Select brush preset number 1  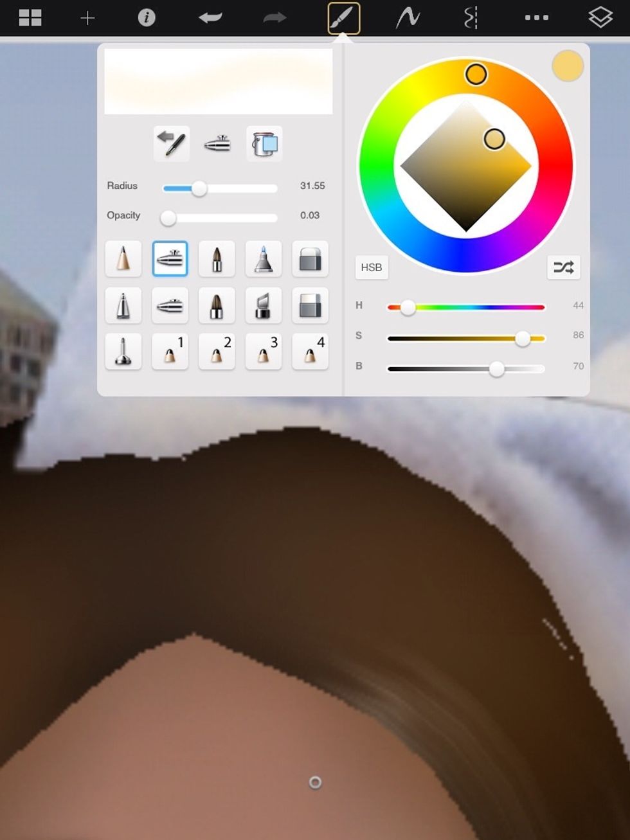[170, 352]
